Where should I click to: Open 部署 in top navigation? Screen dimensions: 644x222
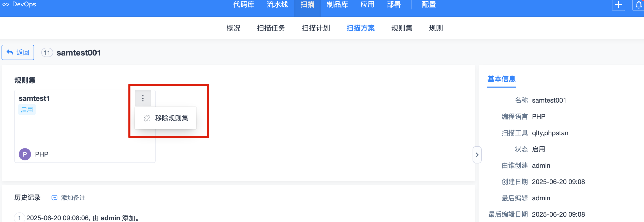pyautogui.click(x=394, y=5)
